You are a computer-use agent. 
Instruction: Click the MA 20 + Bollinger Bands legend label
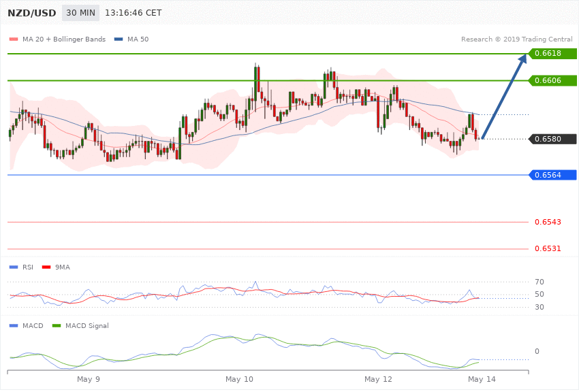point(64,39)
